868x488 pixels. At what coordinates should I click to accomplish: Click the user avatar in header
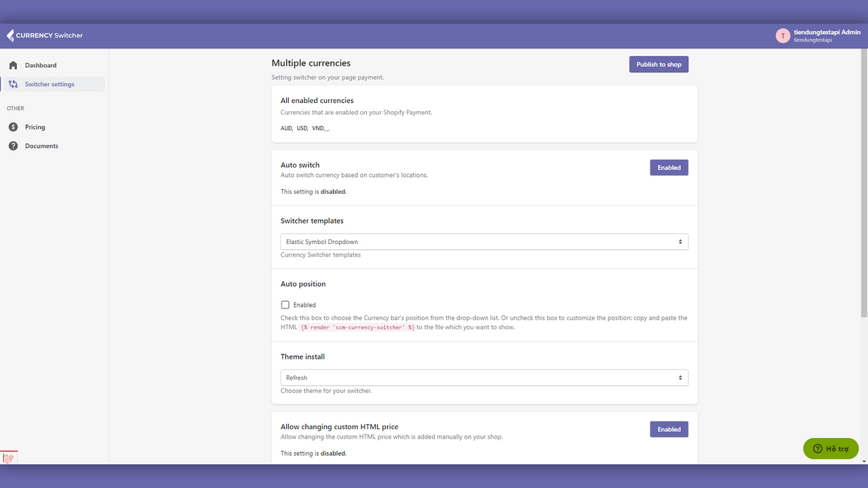pyautogui.click(x=783, y=36)
